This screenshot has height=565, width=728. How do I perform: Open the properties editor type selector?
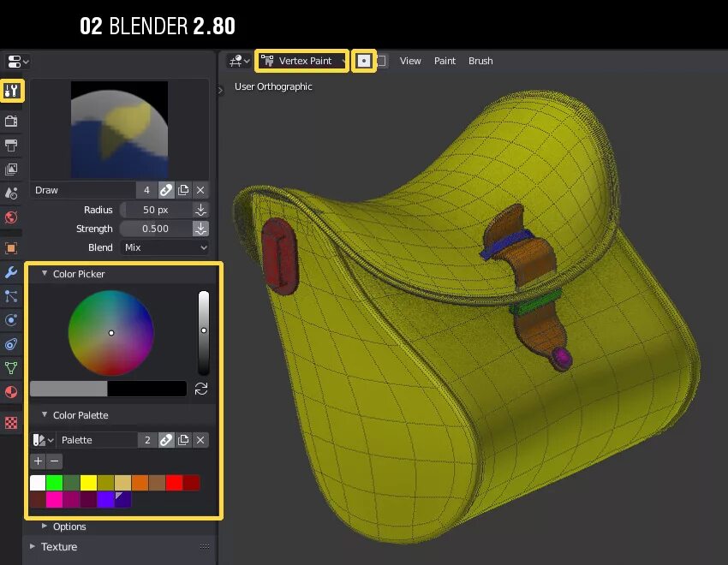(x=18, y=62)
